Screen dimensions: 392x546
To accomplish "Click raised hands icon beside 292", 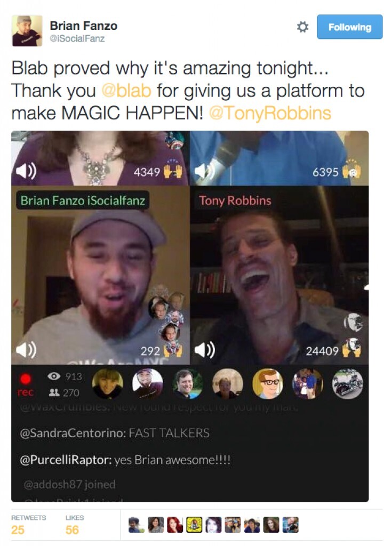I will [173, 350].
